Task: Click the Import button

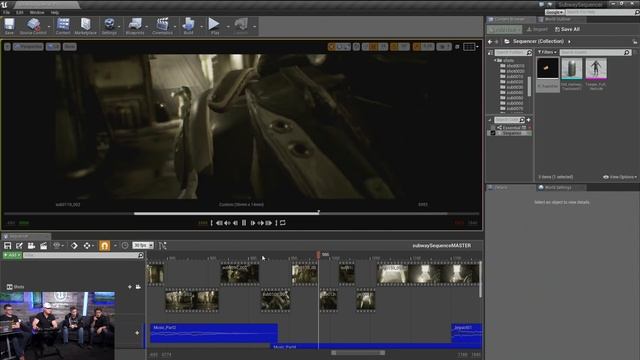Action: pyautogui.click(x=537, y=29)
